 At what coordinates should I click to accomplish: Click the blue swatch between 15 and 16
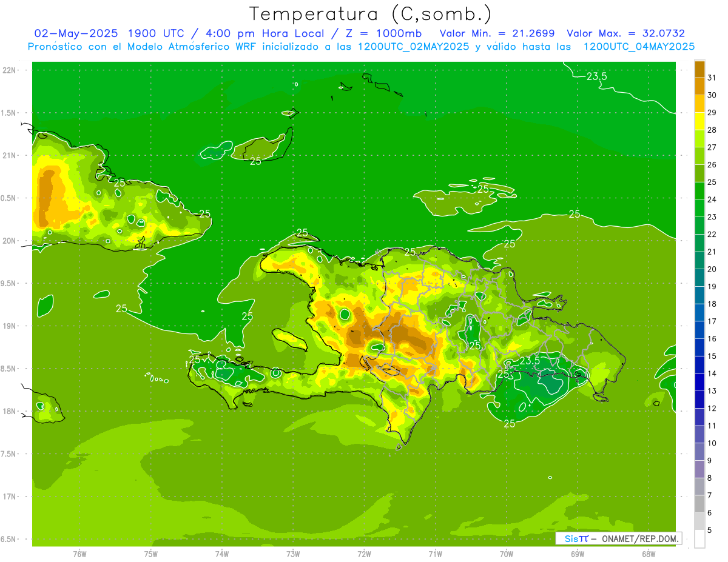tap(699, 347)
